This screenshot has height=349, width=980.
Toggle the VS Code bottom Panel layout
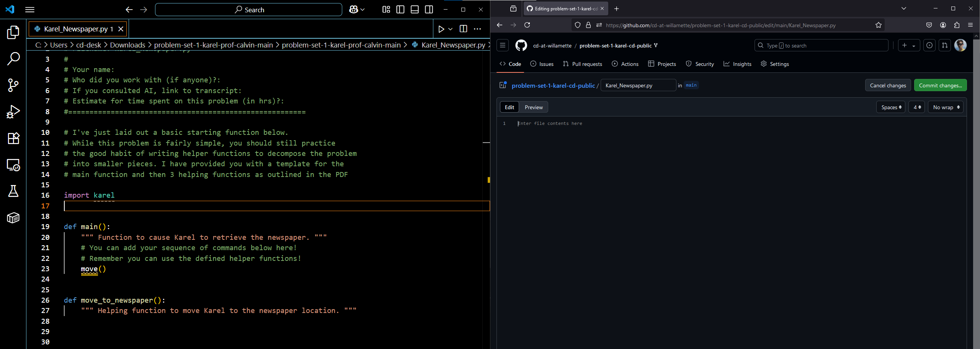pyautogui.click(x=415, y=10)
